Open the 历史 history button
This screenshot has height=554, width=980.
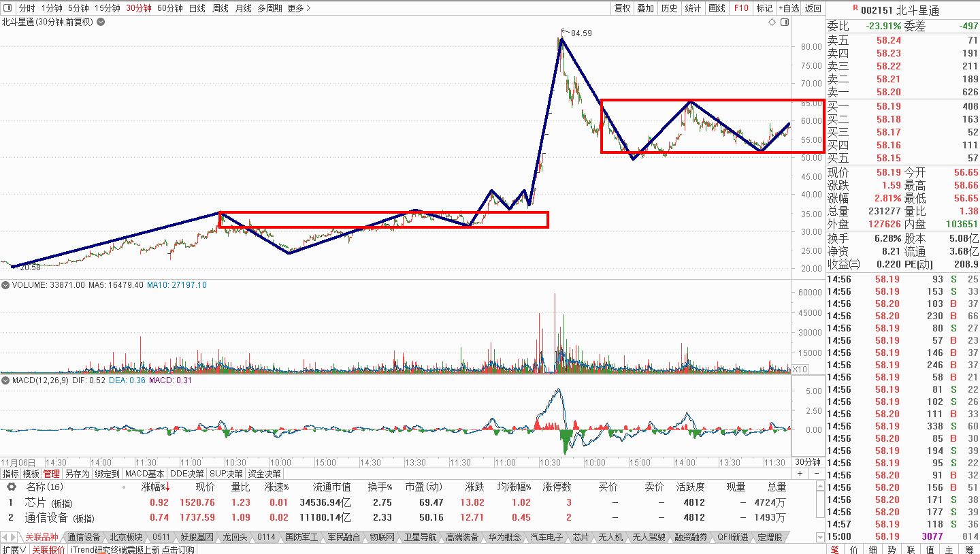669,8
